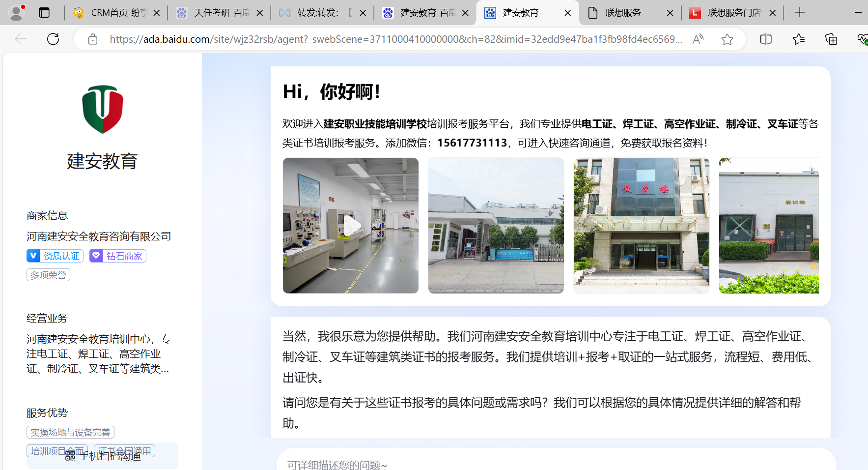The image size is (868, 470).
Task: Click the 多项荣誉 tag
Action: [48, 275]
